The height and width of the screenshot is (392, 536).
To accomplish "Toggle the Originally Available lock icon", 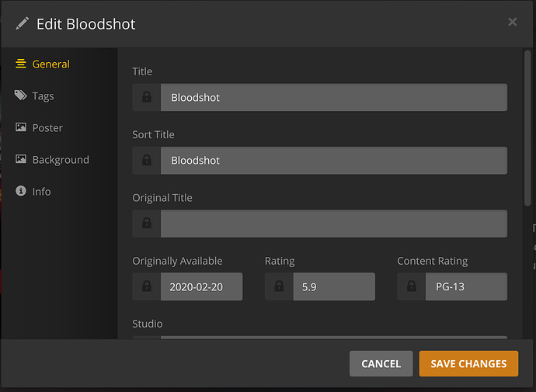I will 146,286.
